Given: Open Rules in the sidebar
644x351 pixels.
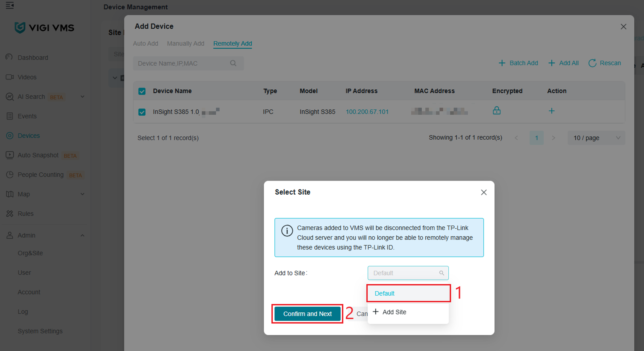Looking at the screenshot, I should pyautogui.click(x=25, y=214).
